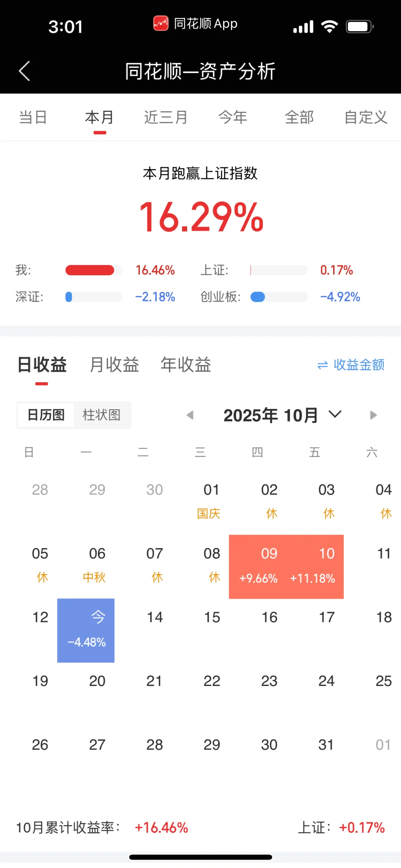This screenshot has height=868, width=401.
Task: Go to previous month with left arrow
Action: pyautogui.click(x=190, y=415)
